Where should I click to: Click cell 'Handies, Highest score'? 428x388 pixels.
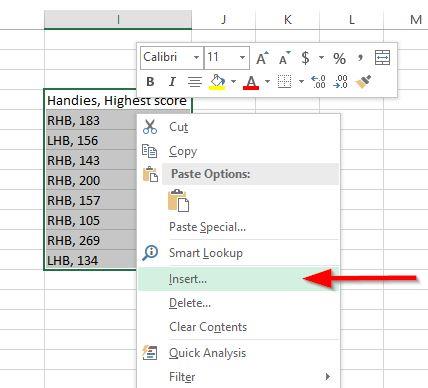[117, 100]
